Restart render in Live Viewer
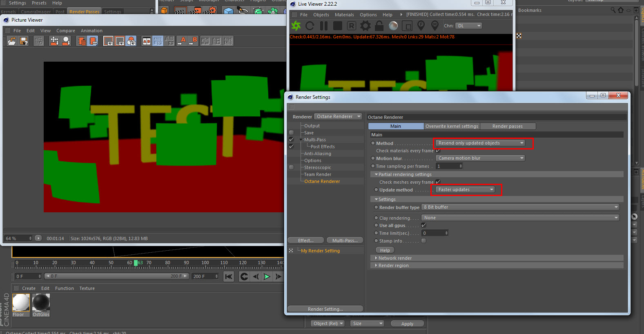This screenshot has width=644, height=334. click(310, 26)
